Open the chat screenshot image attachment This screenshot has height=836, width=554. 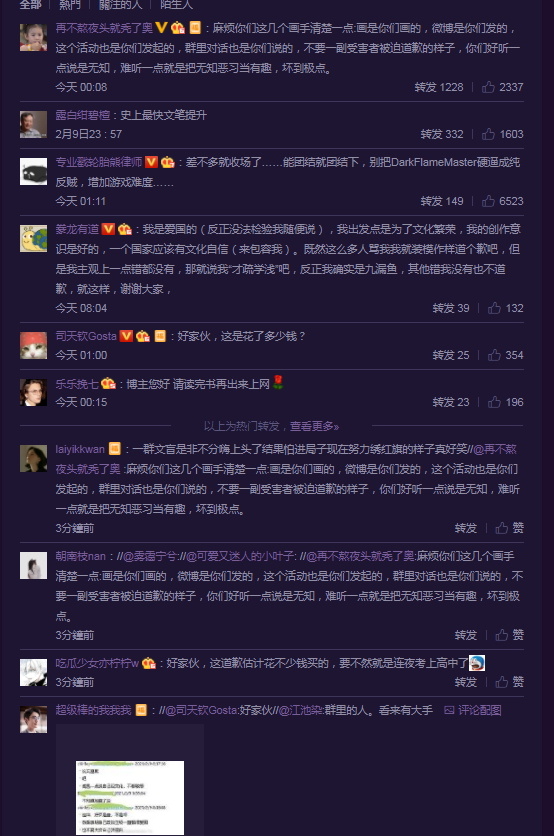[x=130, y=798]
